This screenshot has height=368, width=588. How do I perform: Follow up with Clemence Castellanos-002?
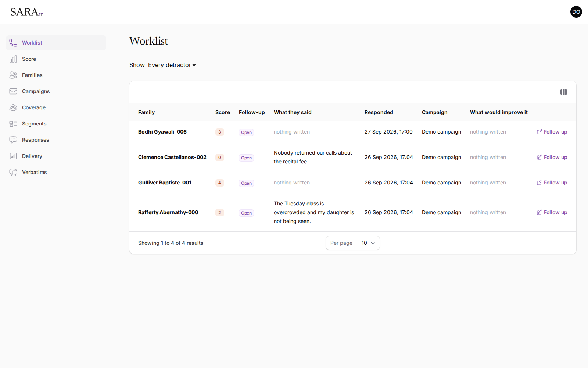[x=552, y=157]
